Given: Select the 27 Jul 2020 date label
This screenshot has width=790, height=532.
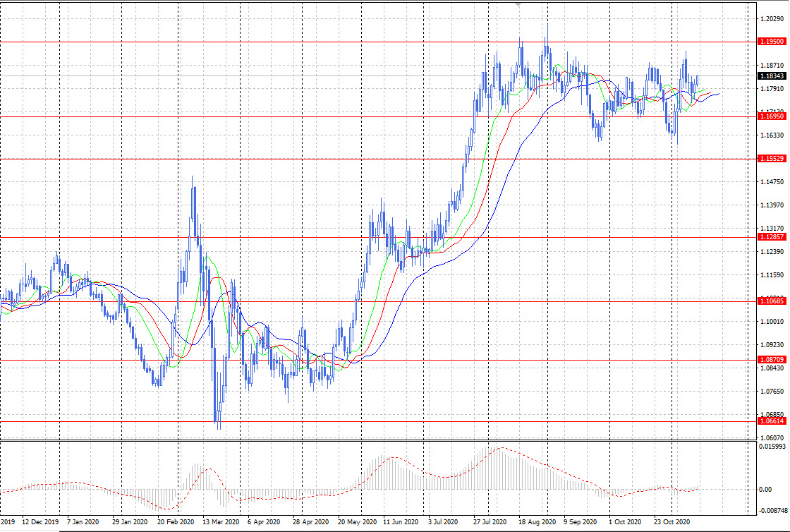Looking at the screenshot, I should pos(490,522).
